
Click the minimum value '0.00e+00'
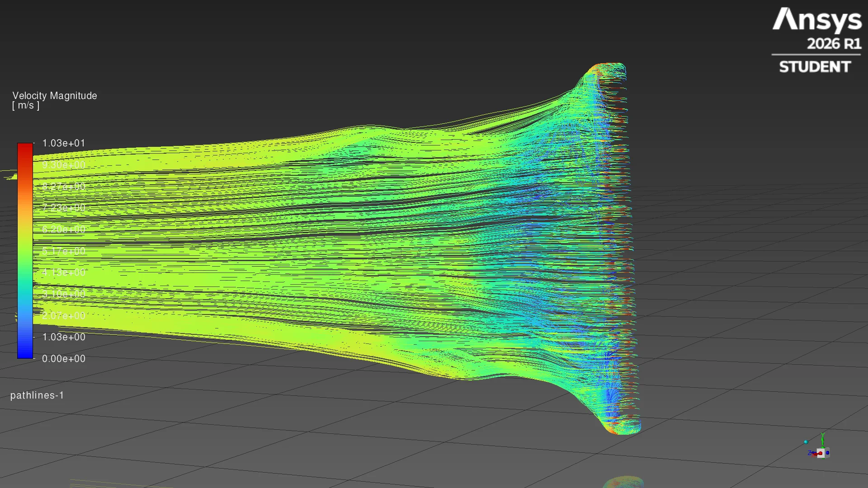coord(64,359)
